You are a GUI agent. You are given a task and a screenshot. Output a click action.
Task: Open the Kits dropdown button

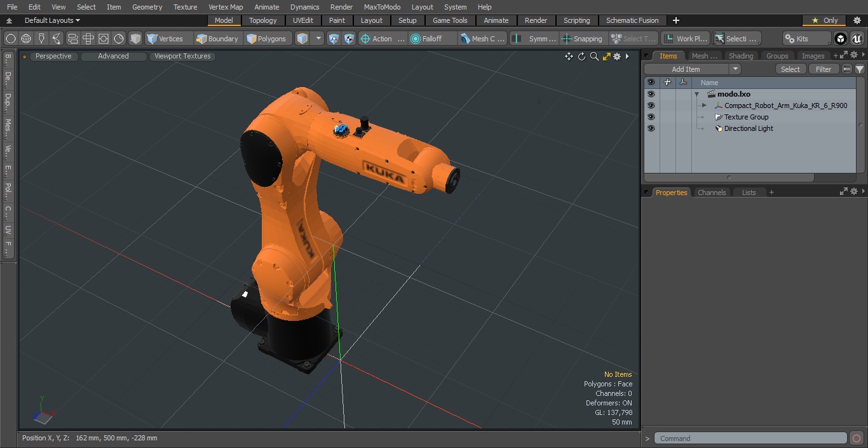click(x=807, y=39)
